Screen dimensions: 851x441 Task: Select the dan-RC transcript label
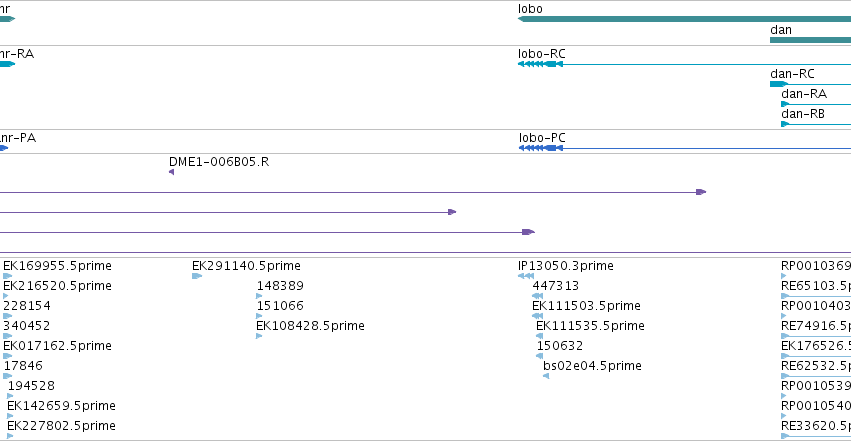tap(792, 74)
